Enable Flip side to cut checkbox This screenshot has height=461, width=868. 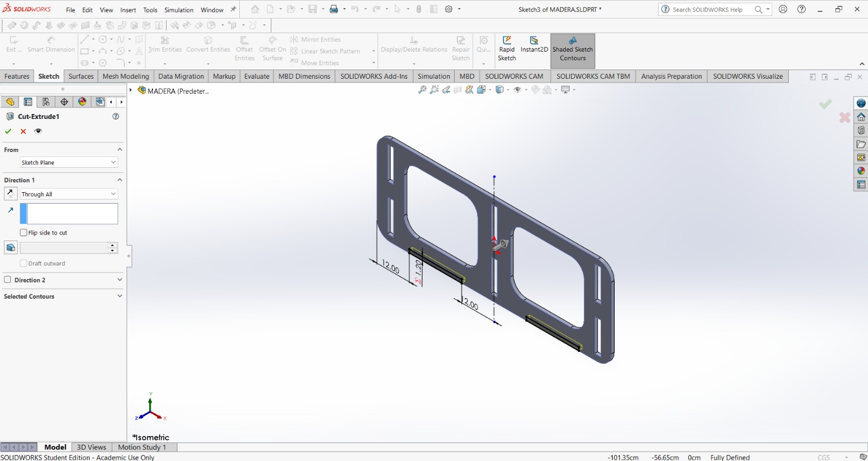[24, 232]
